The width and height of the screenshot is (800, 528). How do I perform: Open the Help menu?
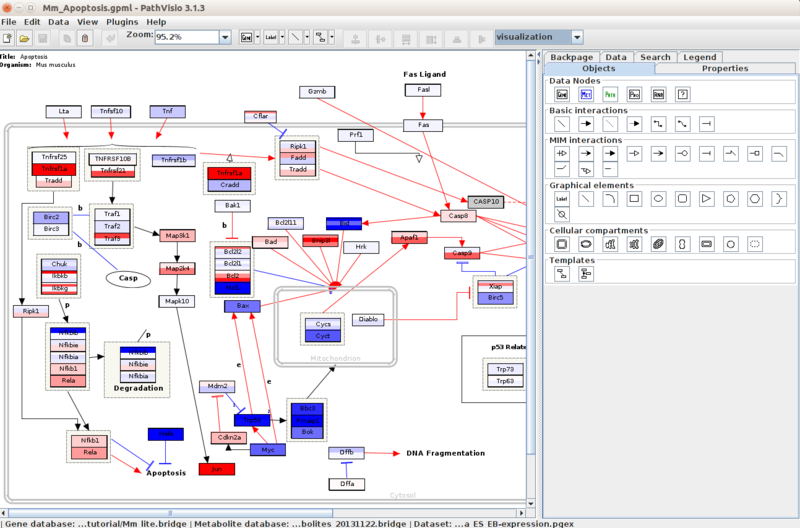click(x=156, y=22)
